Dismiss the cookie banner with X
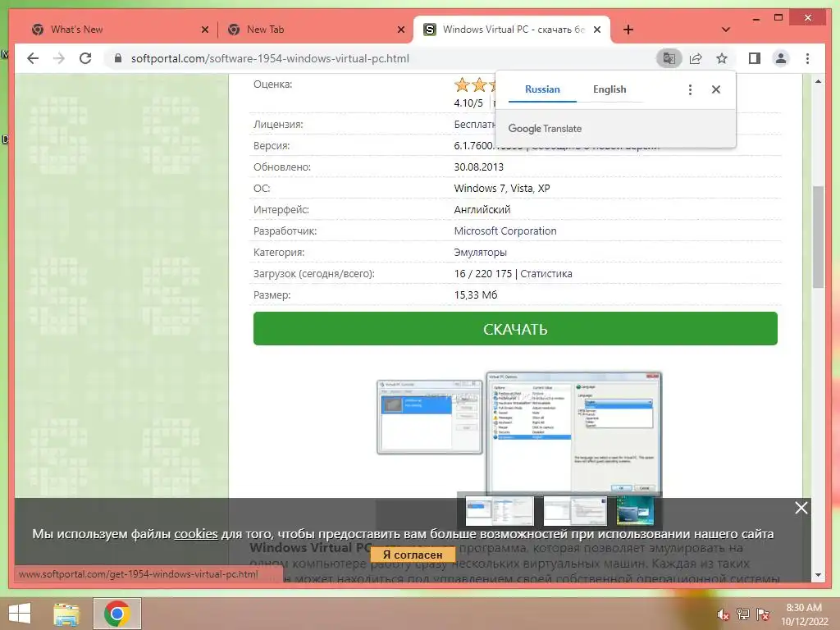Screen dimensions: 840x630 [801, 507]
